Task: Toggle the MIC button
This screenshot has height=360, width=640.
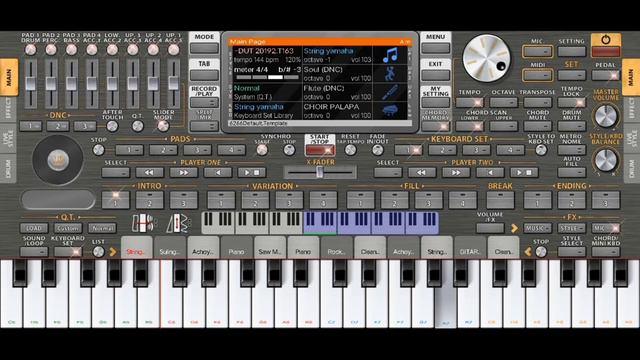Action: [537, 51]
